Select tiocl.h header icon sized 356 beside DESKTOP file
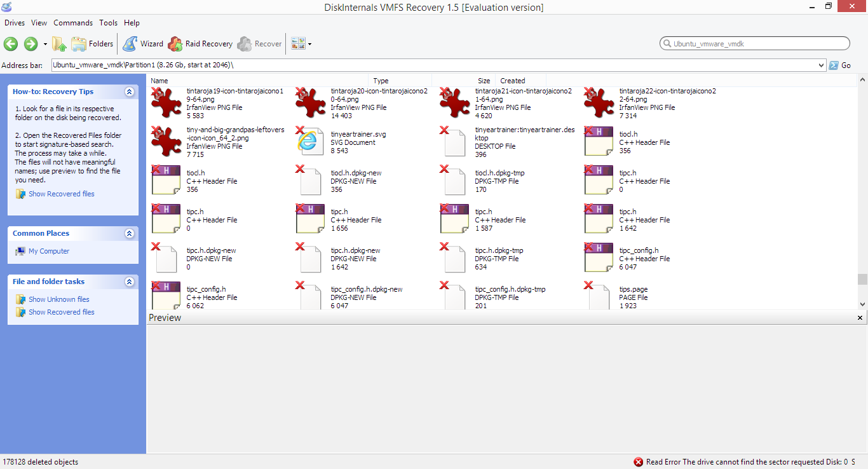 pyautogui.click(x=599, y=141)
